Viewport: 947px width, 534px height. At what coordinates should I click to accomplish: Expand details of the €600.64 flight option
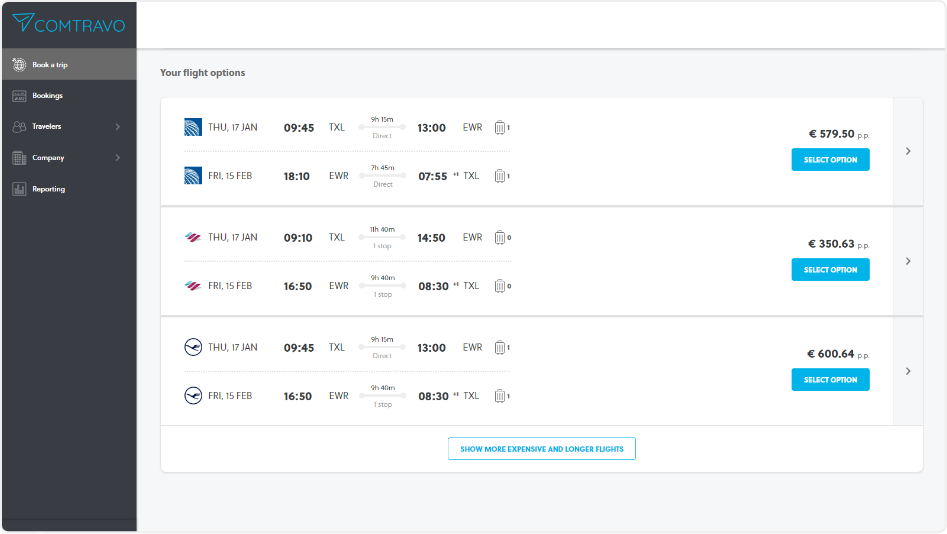908,371
